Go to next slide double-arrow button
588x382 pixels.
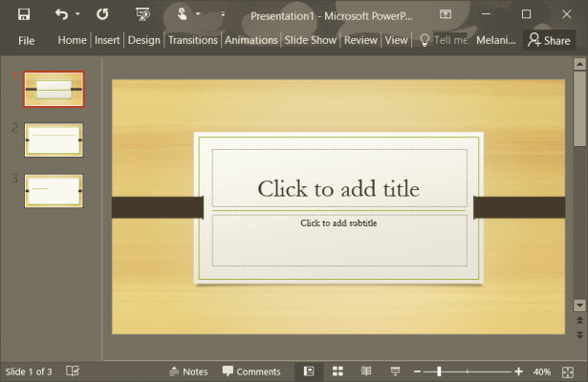[x=579, y=335]
